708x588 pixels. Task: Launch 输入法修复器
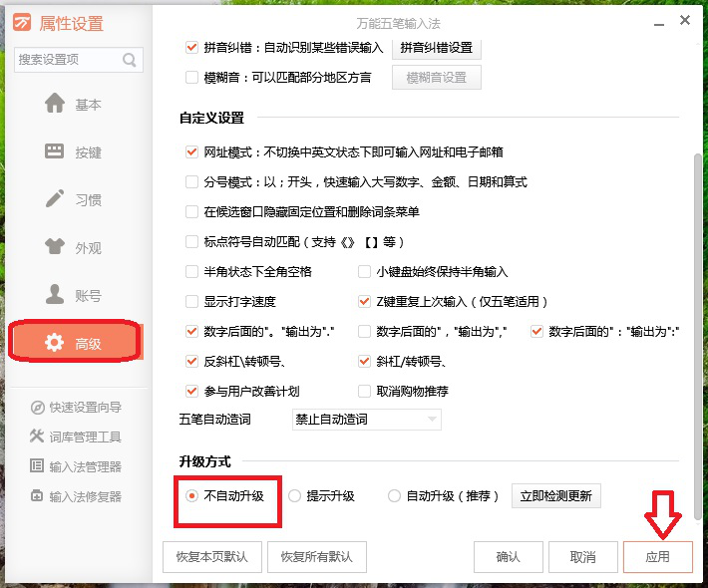(x=76, y=496)
